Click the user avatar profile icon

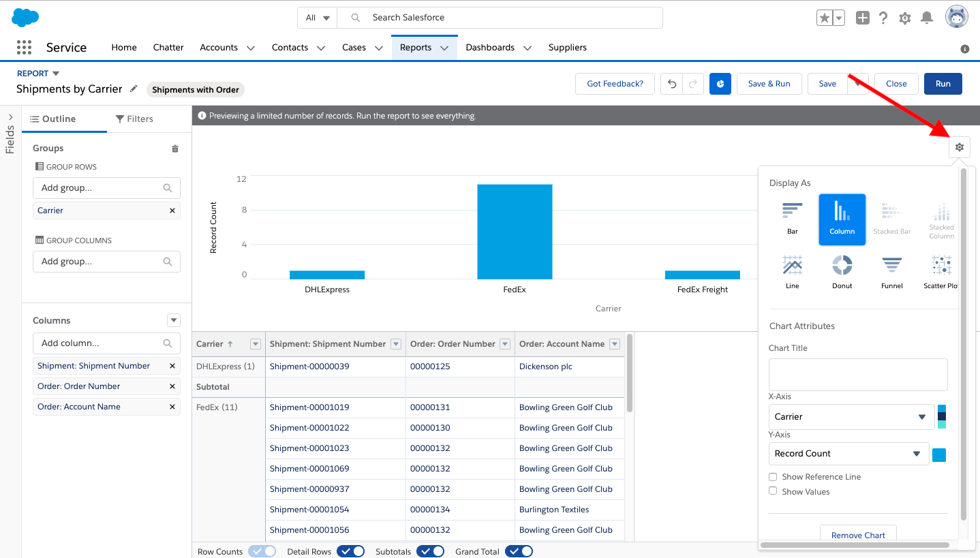[957, 17]
